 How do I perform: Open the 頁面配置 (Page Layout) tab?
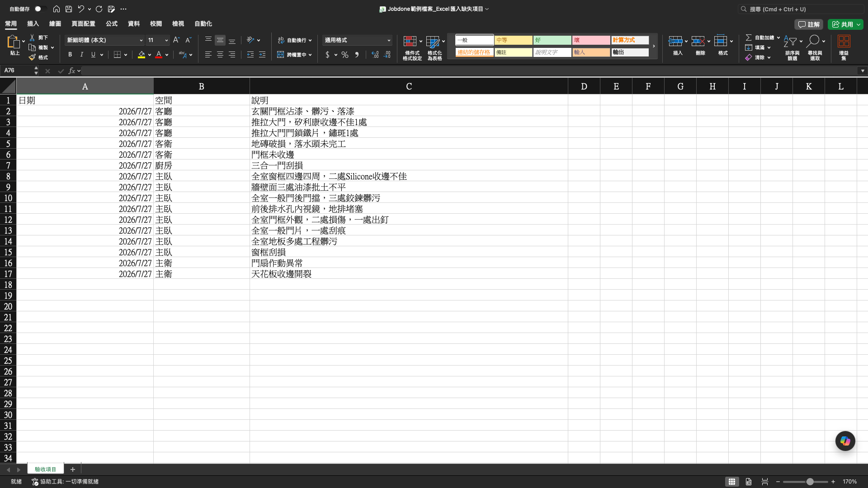point(83,24)
